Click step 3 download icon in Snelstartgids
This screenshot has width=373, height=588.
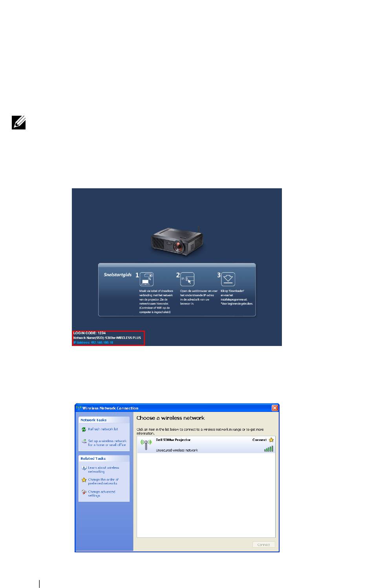(228, 279)
